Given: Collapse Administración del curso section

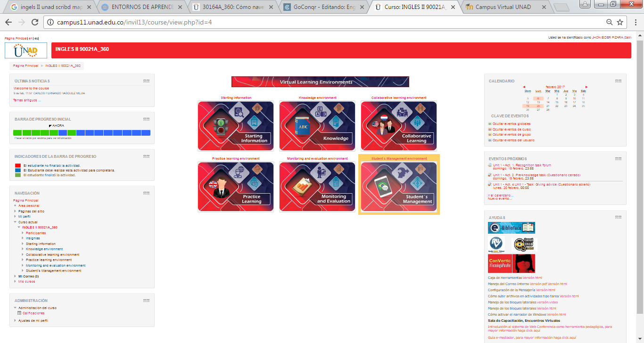Looking at the screenshot, I should 15,308.
